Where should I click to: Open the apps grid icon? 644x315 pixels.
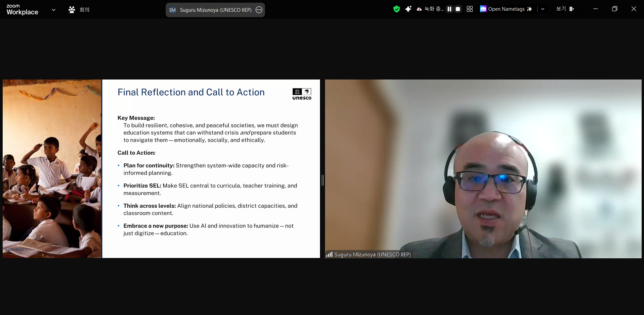coord(470,9)
